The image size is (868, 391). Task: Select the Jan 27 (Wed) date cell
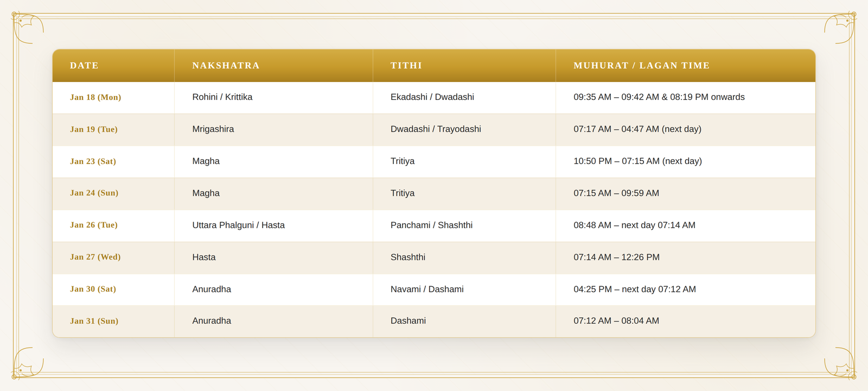(113, 257)
